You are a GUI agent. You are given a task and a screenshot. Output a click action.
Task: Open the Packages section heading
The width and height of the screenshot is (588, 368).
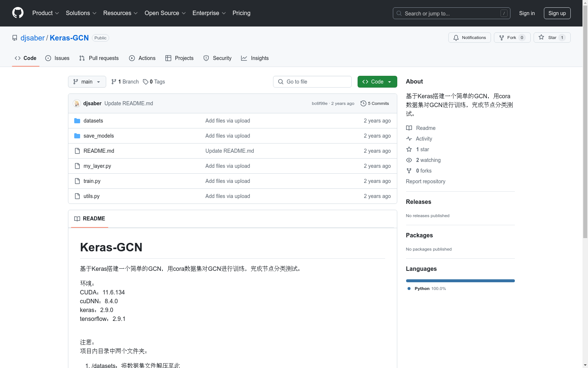pos(419,235)
